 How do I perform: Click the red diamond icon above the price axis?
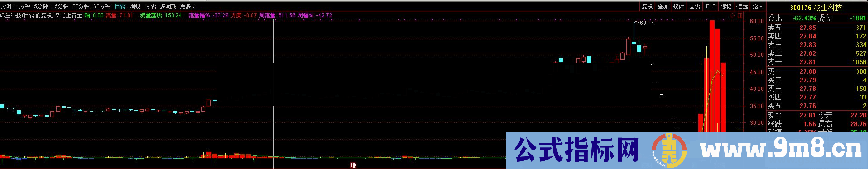coord(733,15)
